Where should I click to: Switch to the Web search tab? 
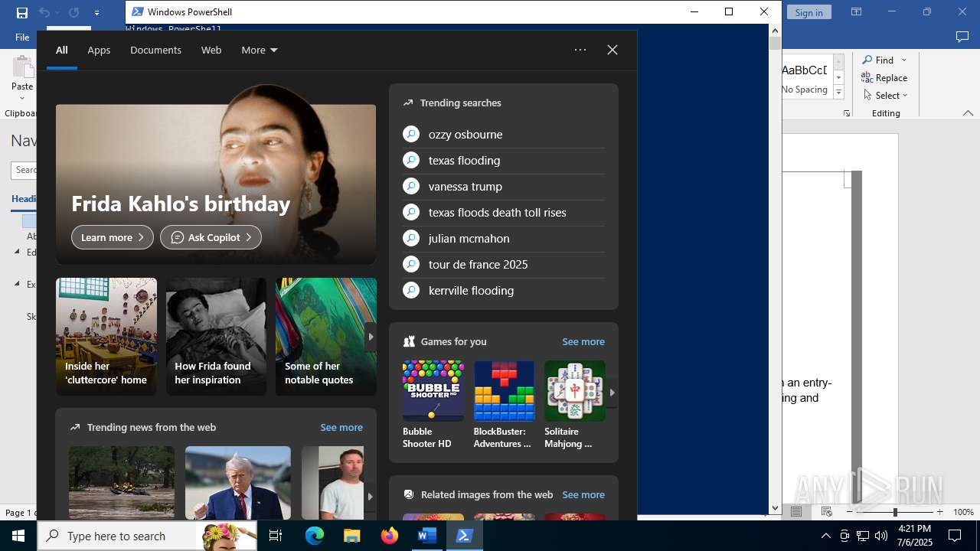tap(211, 50)
